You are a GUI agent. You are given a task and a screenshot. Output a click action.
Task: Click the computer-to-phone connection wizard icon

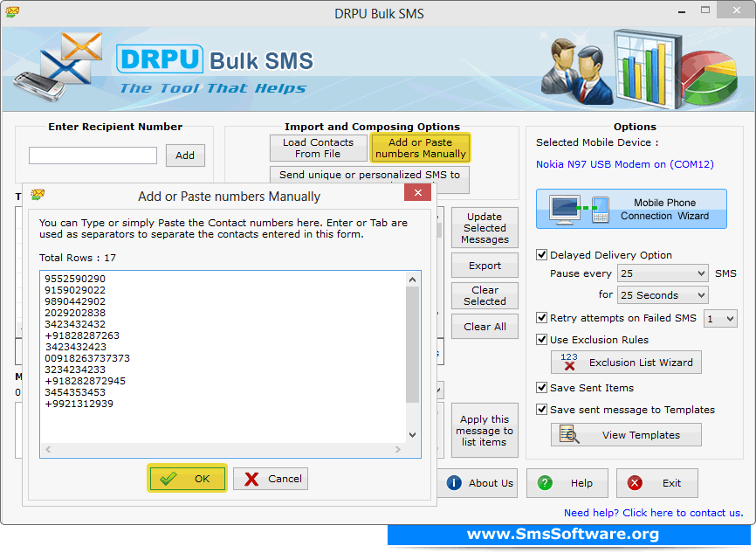581,209
